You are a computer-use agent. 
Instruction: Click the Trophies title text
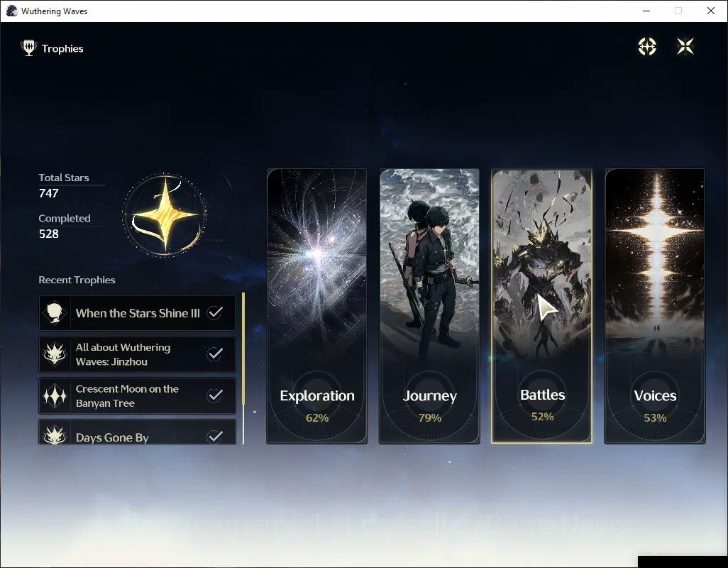(62, 48)
